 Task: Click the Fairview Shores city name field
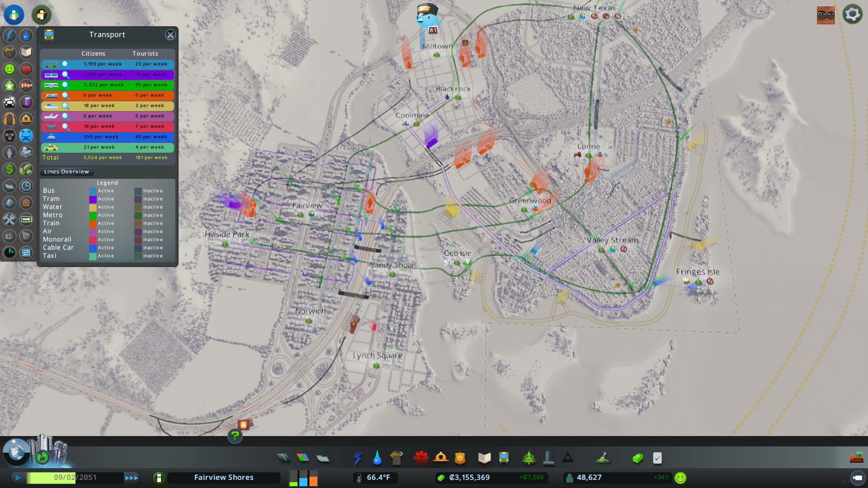click(x=224, y=478)
